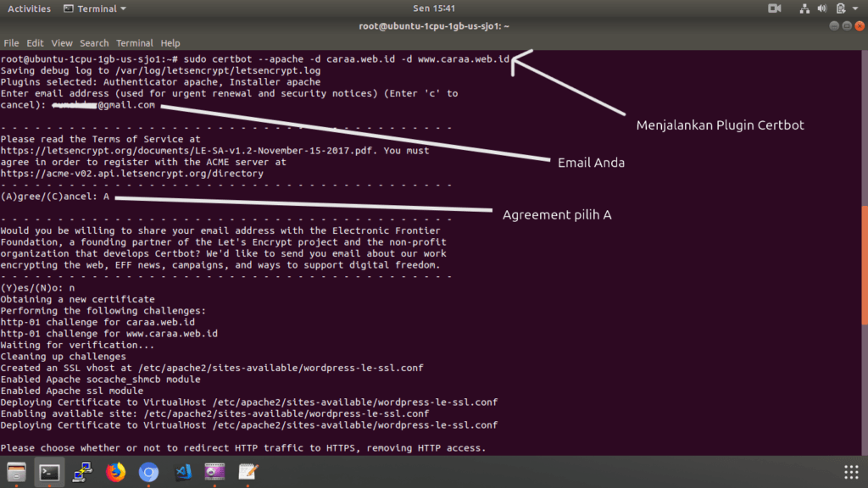Click 'Enabled Apache ssl module' line
Viewport: 868px width, 488px height.
(72, 391)
